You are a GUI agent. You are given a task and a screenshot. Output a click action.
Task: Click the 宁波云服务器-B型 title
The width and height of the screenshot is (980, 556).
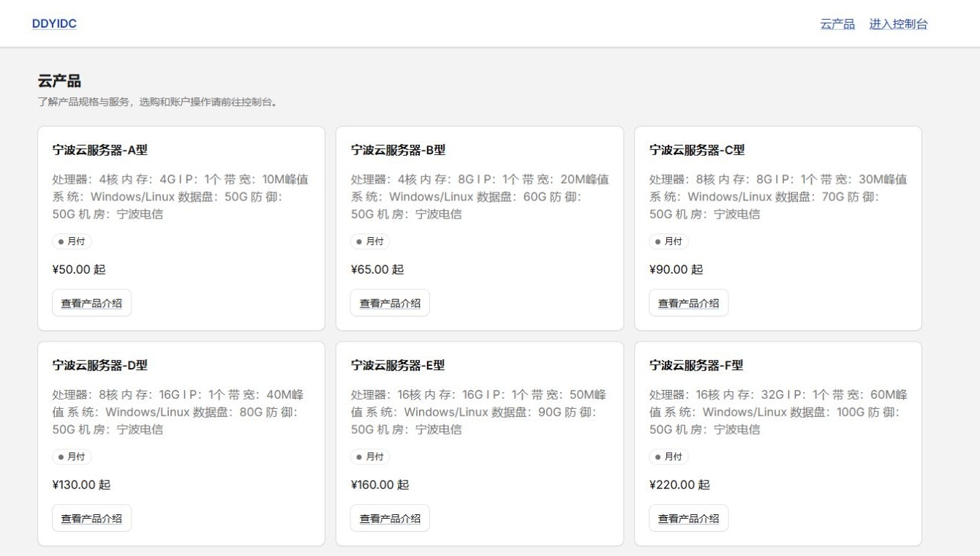click(398, 150)
